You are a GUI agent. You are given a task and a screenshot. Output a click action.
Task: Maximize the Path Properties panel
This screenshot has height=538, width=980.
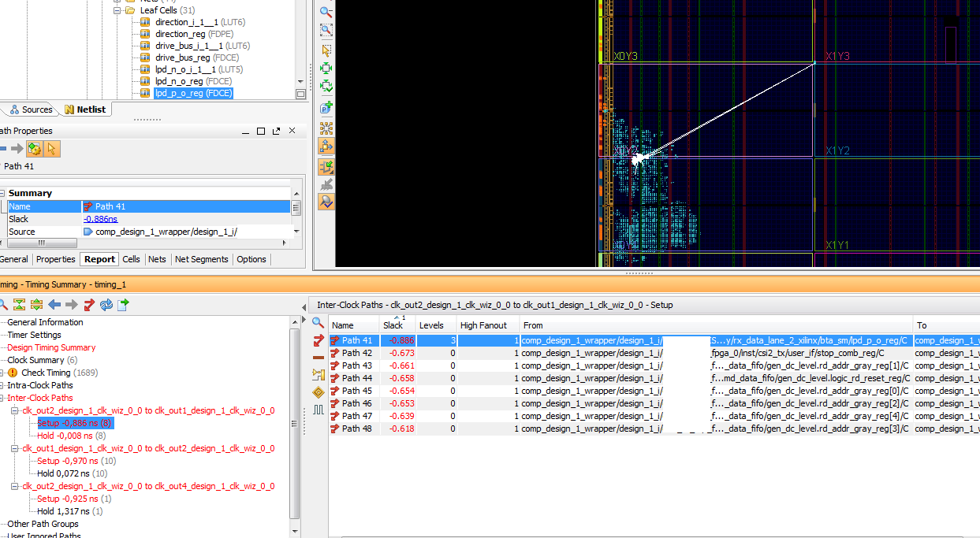click(260, 131)
